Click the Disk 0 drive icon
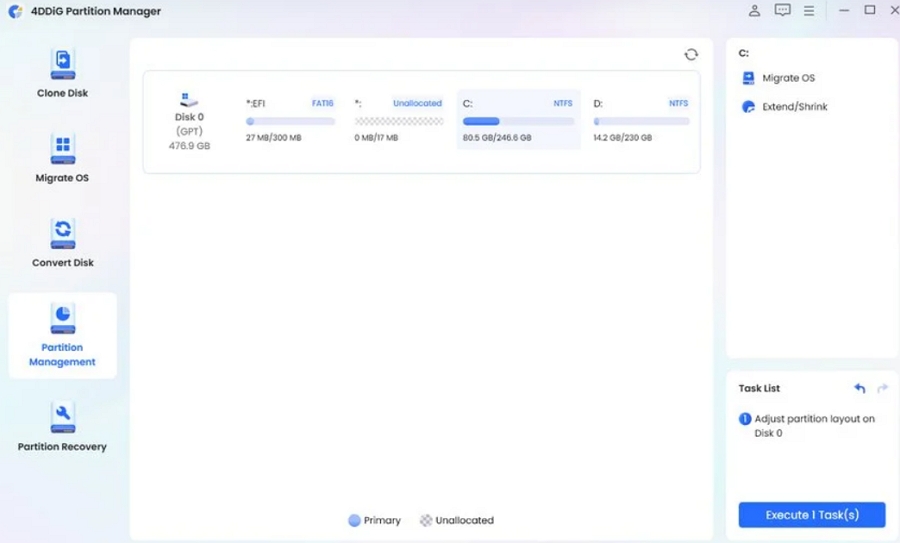Image resolution: width=900 pixels, height=543 pixels. coord(188,100)
